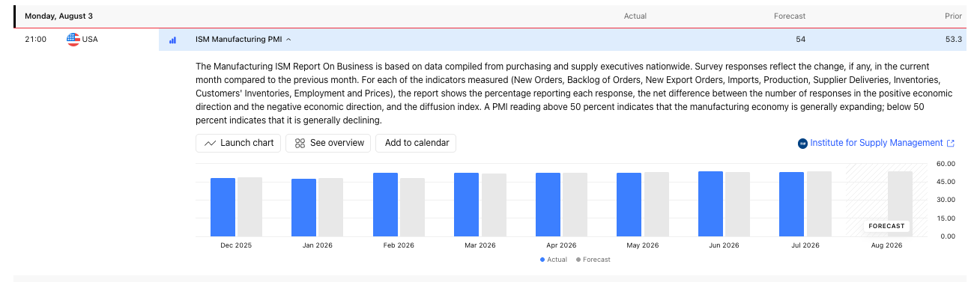
Task: Open the See overview button
Action: click(x=328, y=143)
